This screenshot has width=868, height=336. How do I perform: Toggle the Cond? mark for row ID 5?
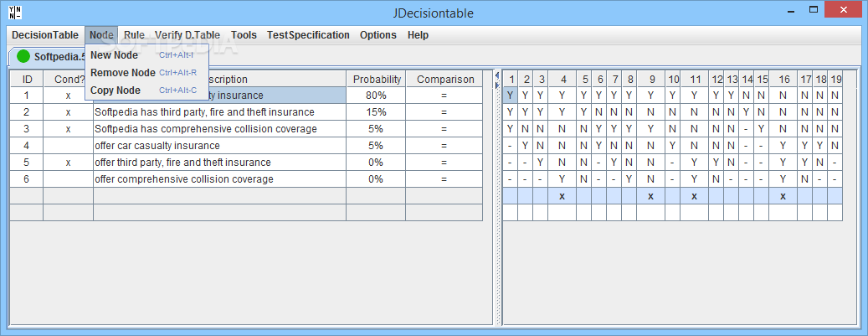click(x=68, y=162)
